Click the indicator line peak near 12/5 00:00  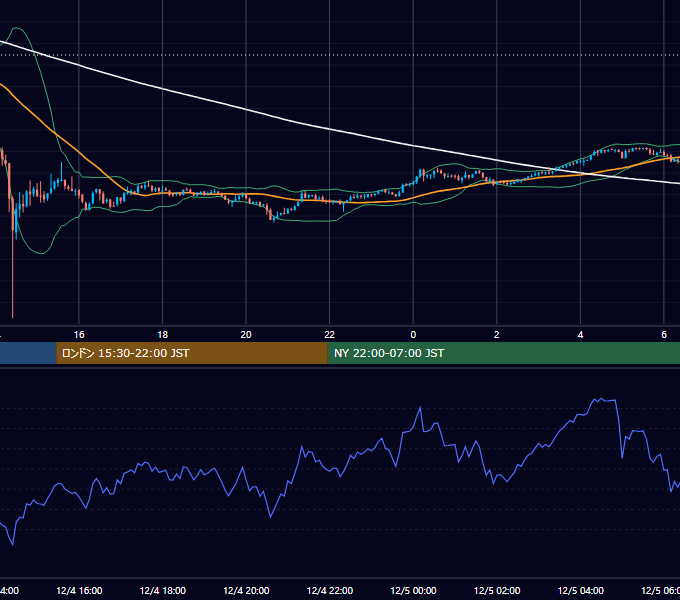coord(420,408)
